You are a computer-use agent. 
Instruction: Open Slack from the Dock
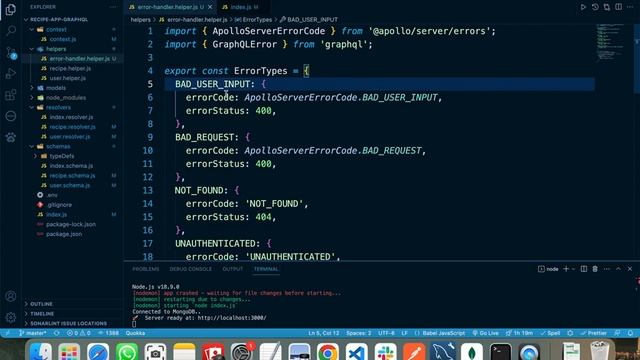click(385, 352)
